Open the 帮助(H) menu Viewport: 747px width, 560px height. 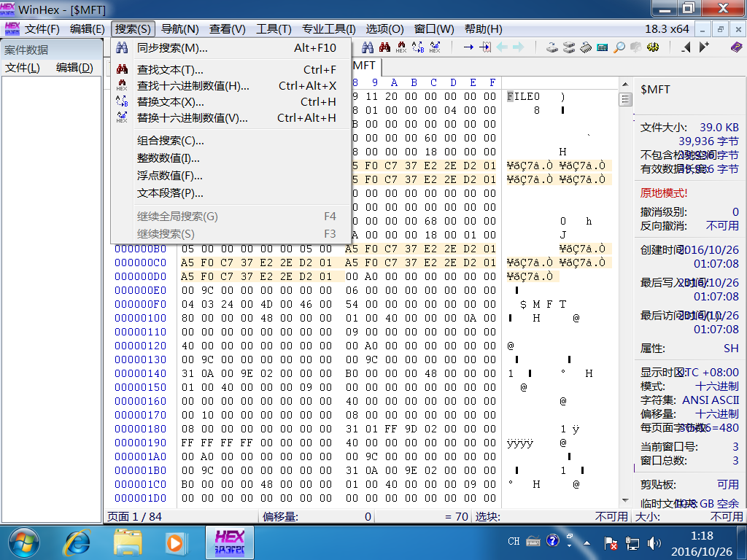(x=483, y=29)
